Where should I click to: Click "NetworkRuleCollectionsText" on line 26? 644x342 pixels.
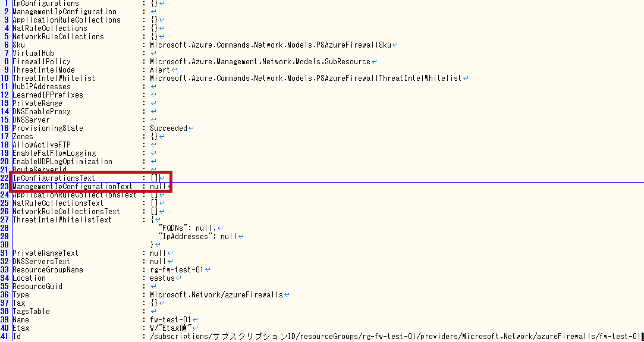click(67, 211)
